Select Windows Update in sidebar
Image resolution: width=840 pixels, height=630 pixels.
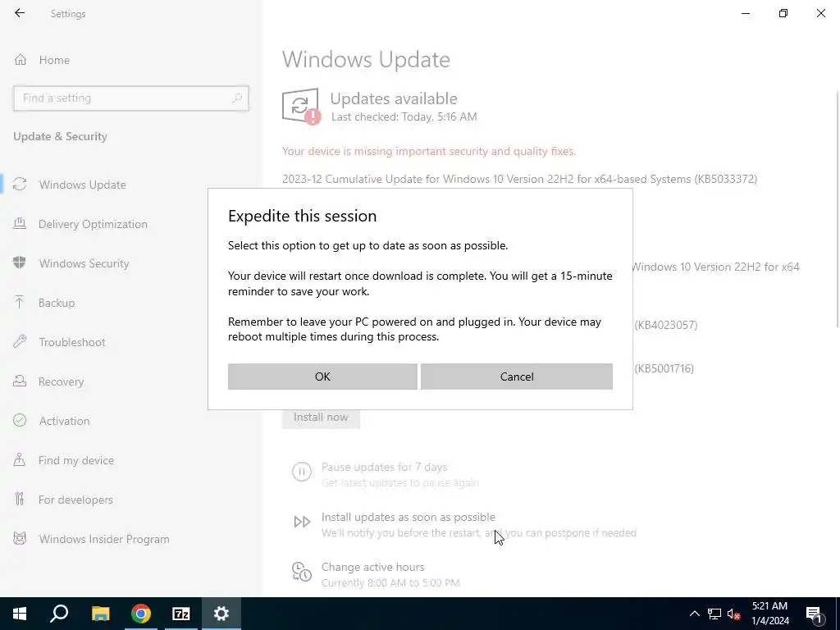[83, 185]
